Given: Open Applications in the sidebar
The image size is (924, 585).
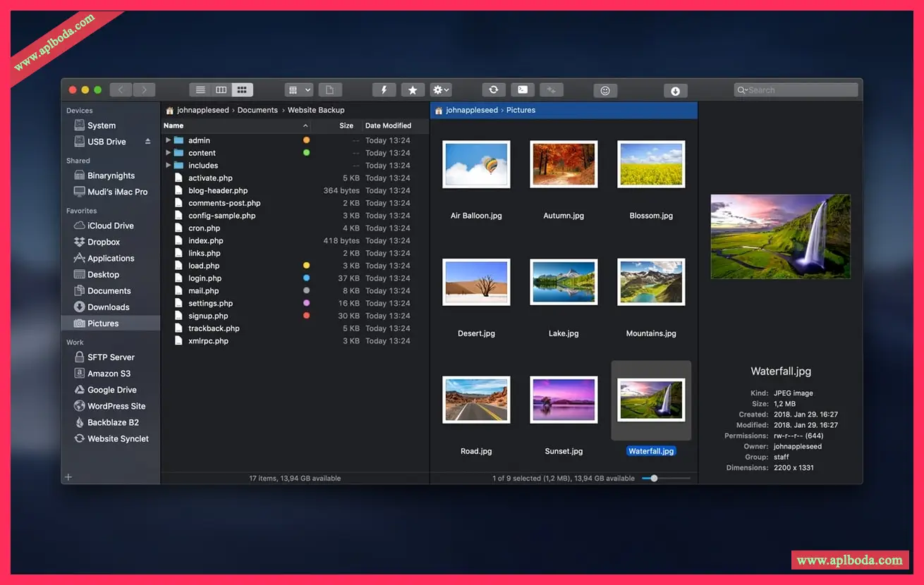Looking at the screenshot, I should (111, 258).
